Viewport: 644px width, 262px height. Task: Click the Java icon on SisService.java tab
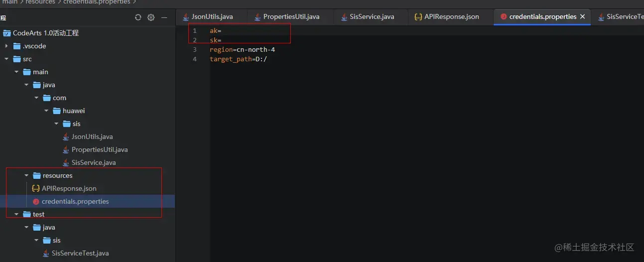(x=344, y=17)
